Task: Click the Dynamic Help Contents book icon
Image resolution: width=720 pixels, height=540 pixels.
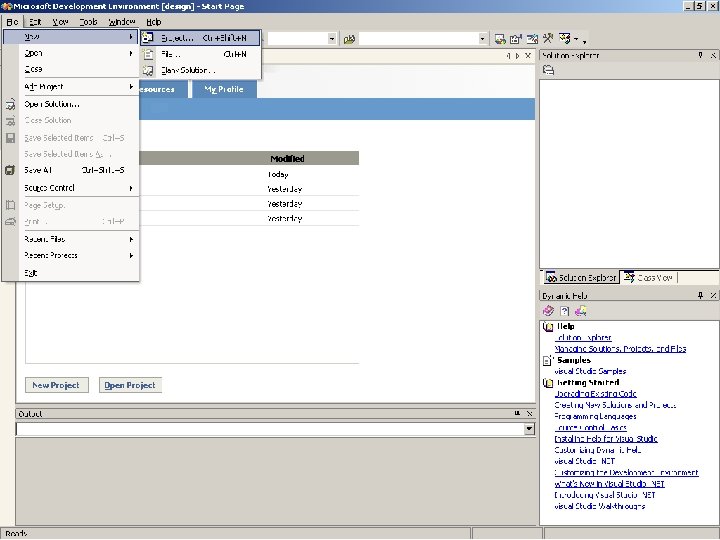Action: [548, 311]
